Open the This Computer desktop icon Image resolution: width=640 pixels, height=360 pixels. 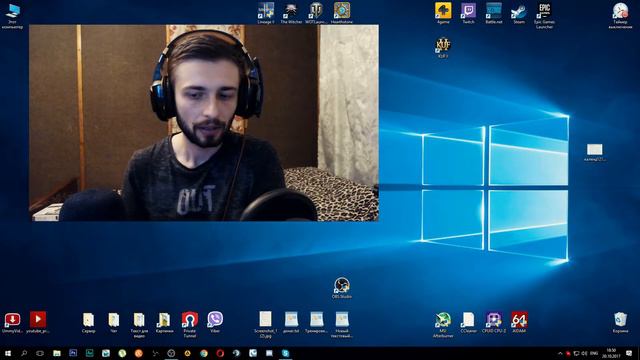point(12,16)
